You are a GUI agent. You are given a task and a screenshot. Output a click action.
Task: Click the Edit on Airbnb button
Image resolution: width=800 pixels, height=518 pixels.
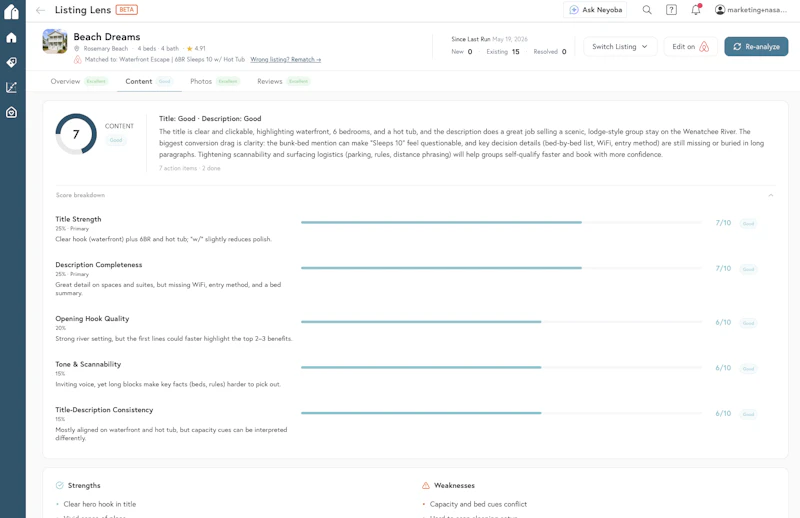click(x=690, y=46)
